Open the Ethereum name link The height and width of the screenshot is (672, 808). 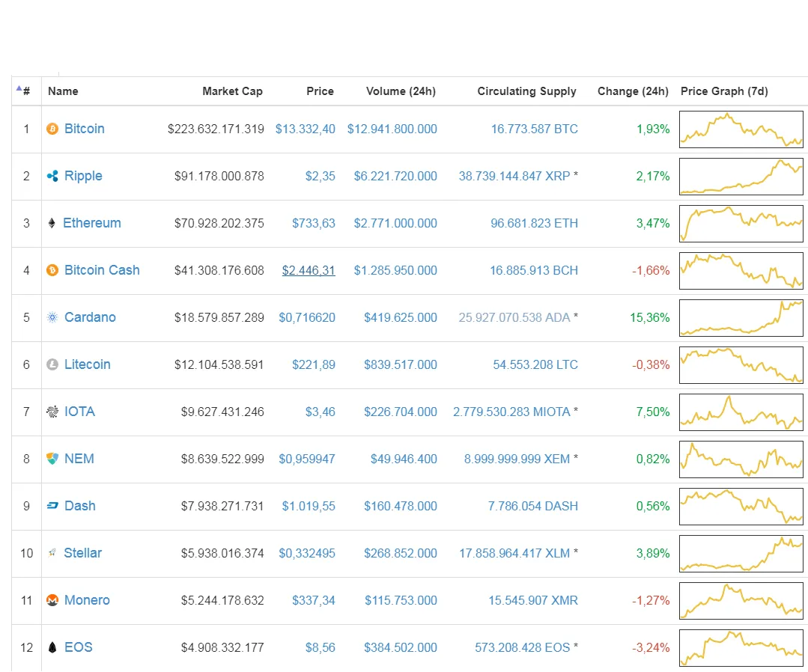tap(91, 223)
